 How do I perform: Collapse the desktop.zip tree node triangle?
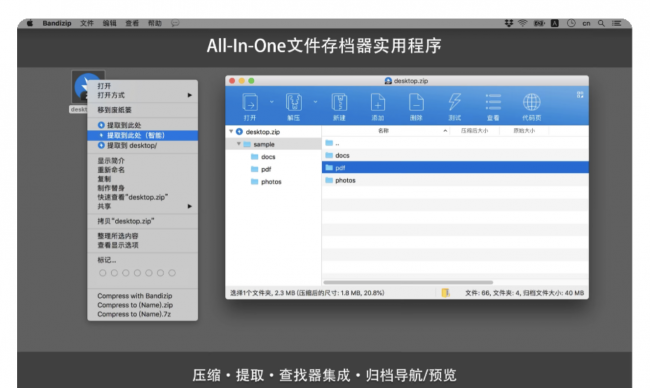coord(231,131)
